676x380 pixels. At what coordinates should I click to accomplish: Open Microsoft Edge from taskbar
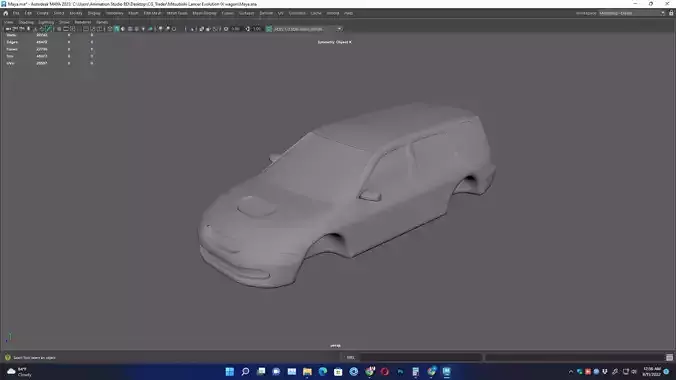coord(322,371)
